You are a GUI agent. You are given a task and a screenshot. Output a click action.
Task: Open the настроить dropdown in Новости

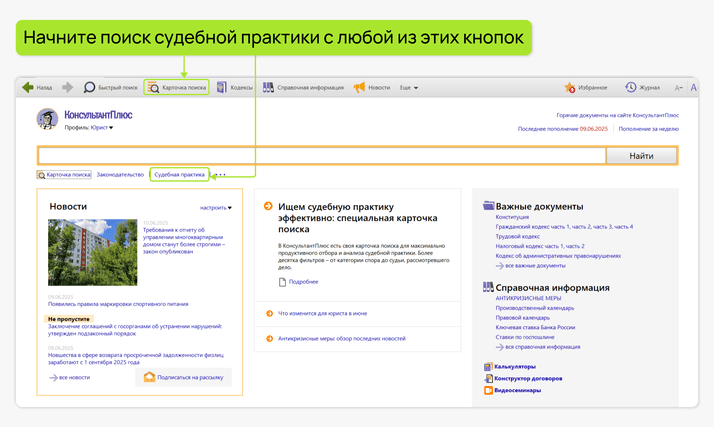pyautogui.click(x=216, y=208)
